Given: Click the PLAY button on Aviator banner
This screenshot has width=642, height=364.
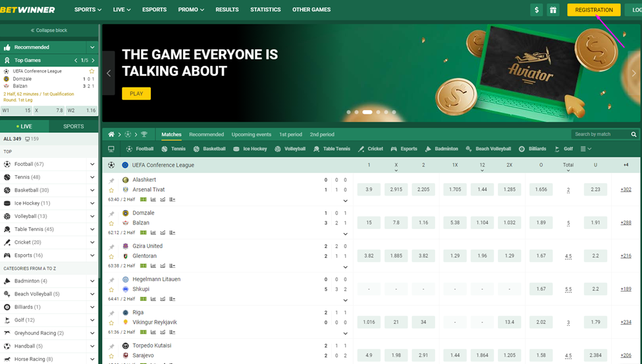Looking at the screenshot, I should [x=136, y=93].
